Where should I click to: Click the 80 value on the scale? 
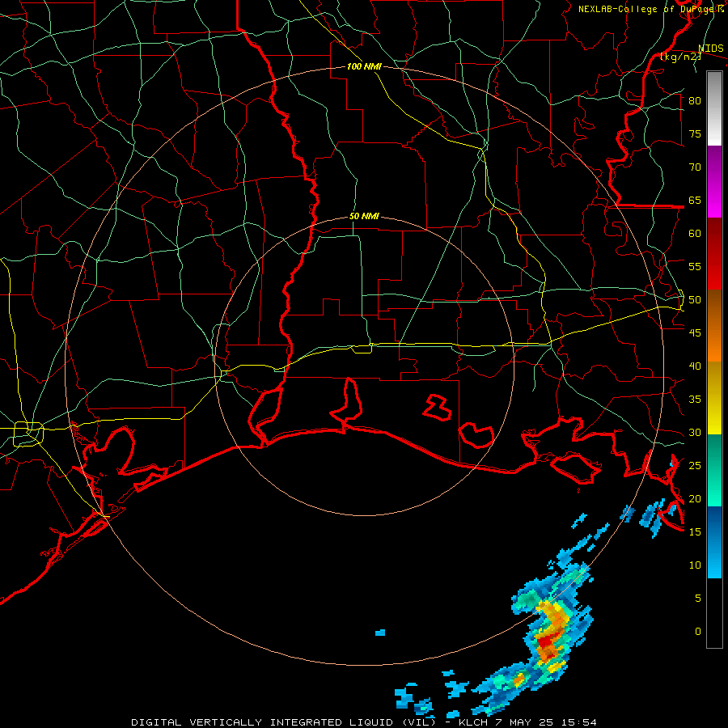(x=695, y=101)
